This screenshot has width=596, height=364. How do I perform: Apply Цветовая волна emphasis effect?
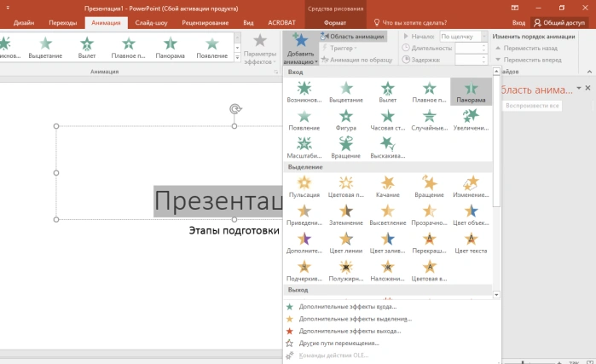point(429,271)
